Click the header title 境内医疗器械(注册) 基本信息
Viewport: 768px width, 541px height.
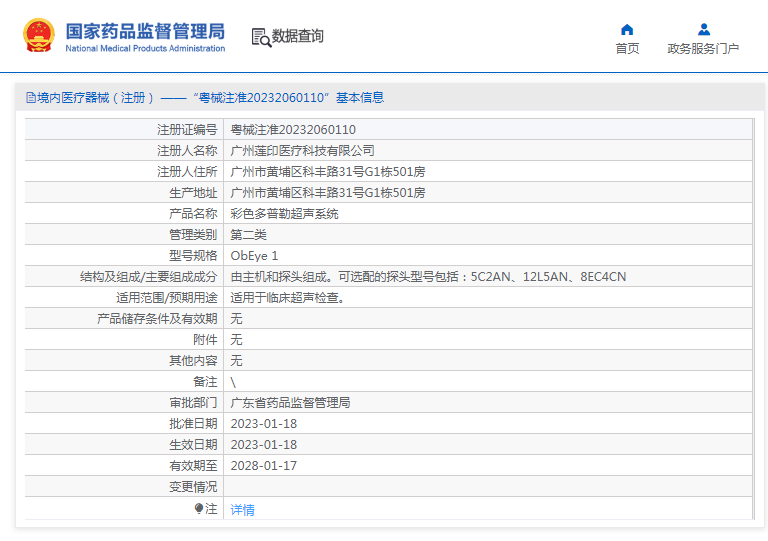(x=211, y=98)
